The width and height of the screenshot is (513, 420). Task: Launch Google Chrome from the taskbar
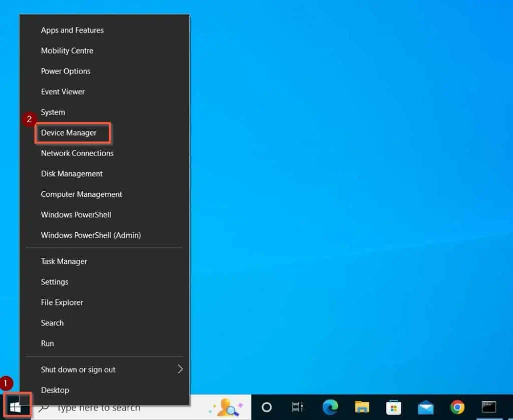tap(457, 407)
